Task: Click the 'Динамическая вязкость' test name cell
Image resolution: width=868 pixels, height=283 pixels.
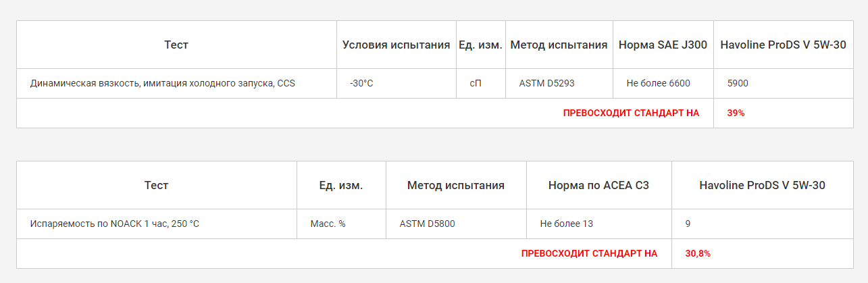Action: [163, 84]
